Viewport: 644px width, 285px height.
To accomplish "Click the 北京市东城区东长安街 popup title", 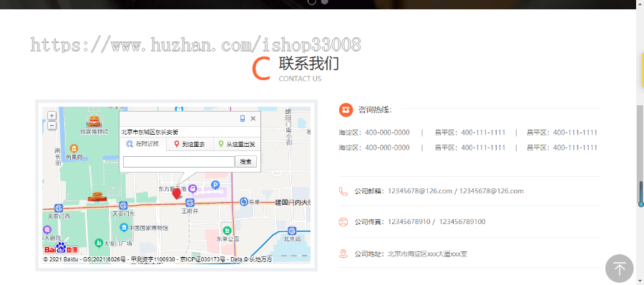I will click(x=150, y=132).
